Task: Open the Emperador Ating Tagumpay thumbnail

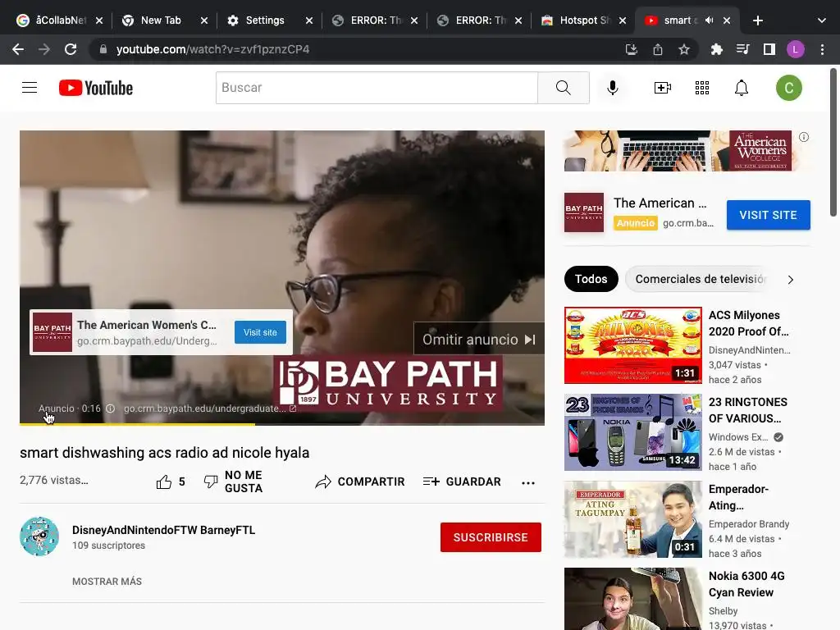Action: click(x=632, y=519)
